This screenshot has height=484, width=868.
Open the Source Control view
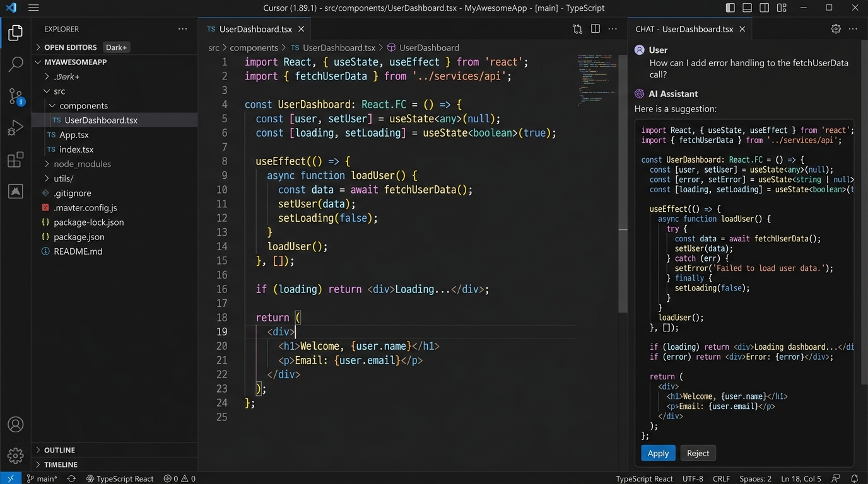(x=16, y=96)
